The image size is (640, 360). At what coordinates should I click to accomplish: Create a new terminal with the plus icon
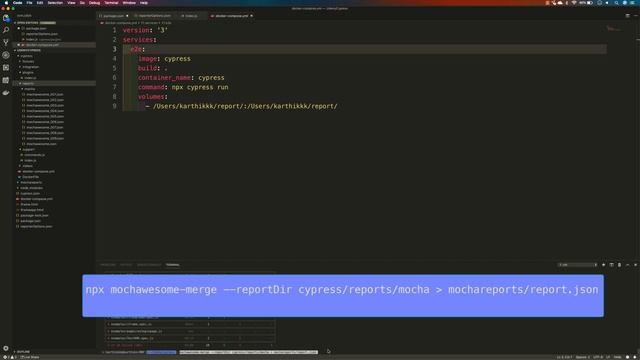coord(604,265)
